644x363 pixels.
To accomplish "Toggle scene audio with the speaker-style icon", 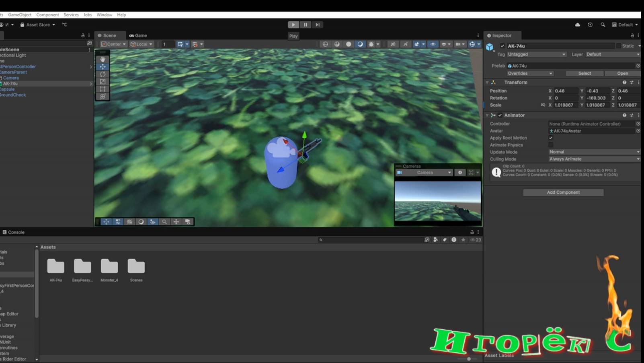I will coord(360,44).
